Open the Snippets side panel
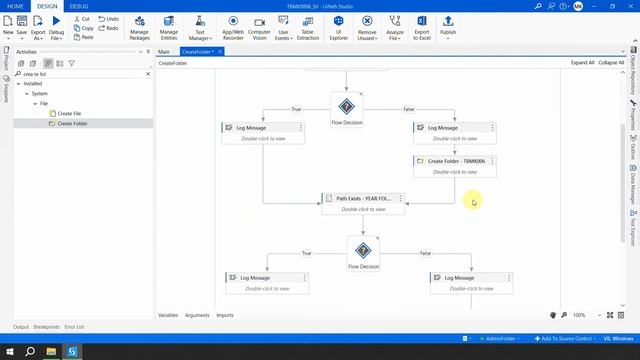This screenshot has width=640, height=360. [6, 89]
